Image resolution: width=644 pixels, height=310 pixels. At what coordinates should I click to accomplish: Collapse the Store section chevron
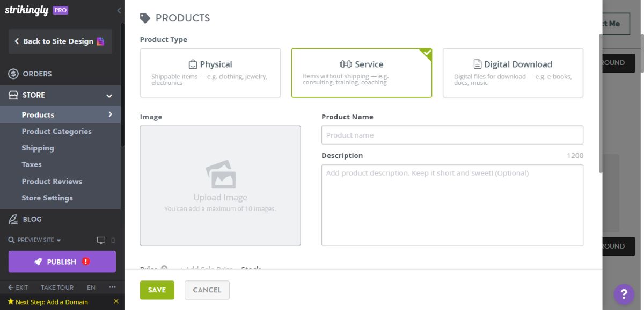tap(109, 95)
